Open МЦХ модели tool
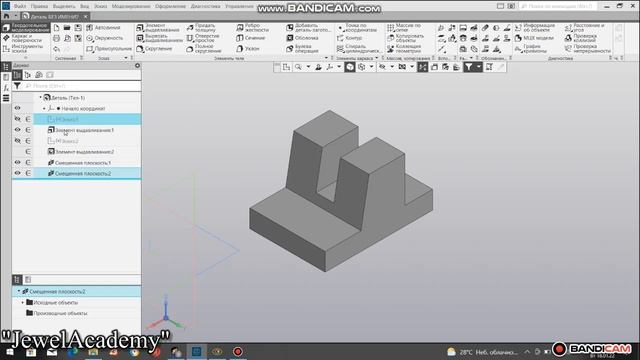Image resolution: width=640 pixels, height=360 pixels. 534,38
